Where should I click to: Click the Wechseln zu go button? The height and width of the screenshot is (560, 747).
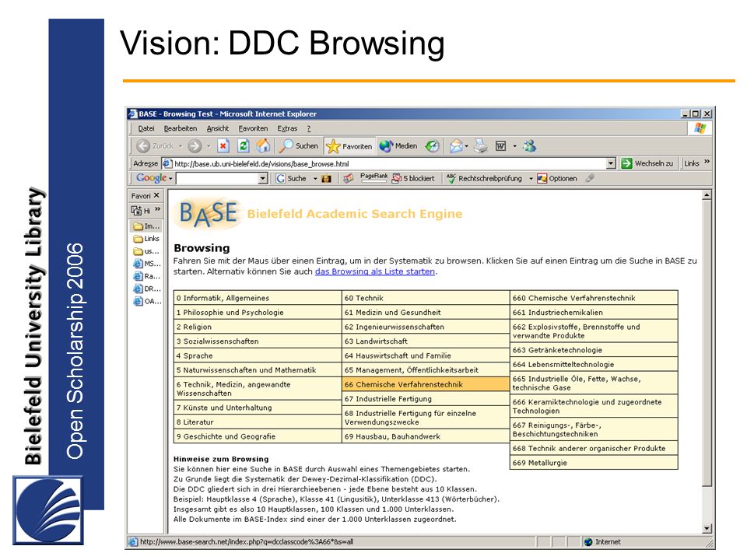pos(647,163)
